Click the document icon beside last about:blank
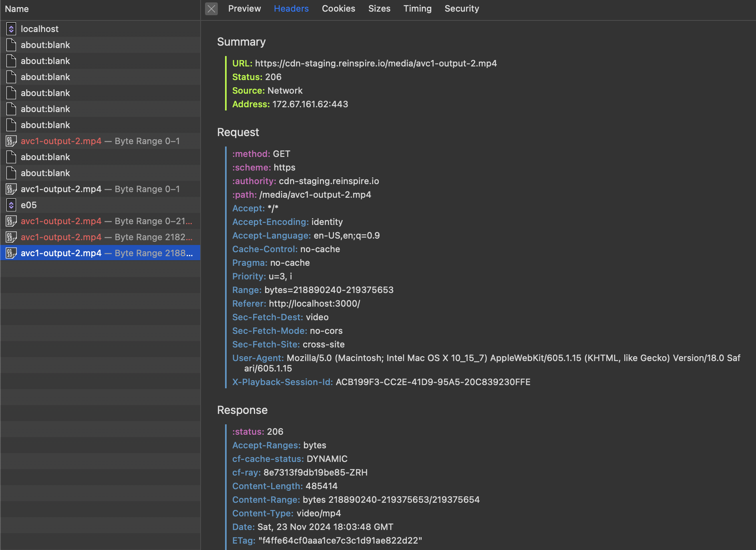Screen dimensions: 756x550 (x=11, y=173)
